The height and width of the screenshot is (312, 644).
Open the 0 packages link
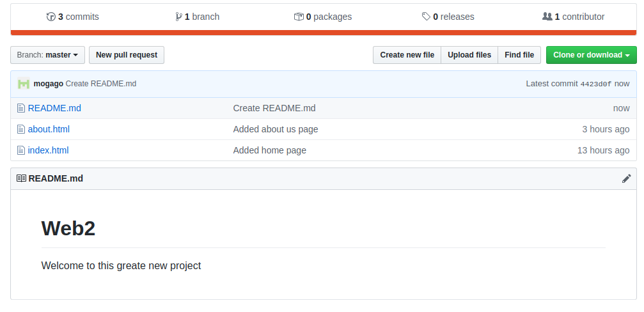click(x=323, y=17)
